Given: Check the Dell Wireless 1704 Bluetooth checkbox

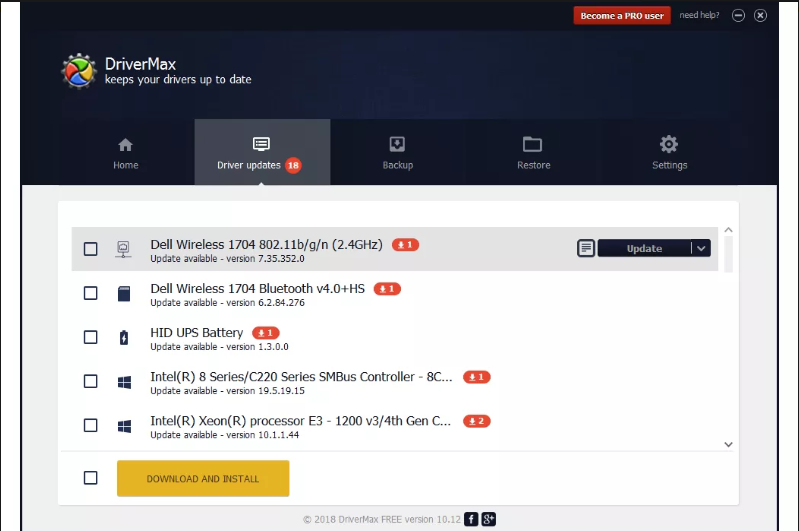Looking at the screenshot, I should click(91, 293).
